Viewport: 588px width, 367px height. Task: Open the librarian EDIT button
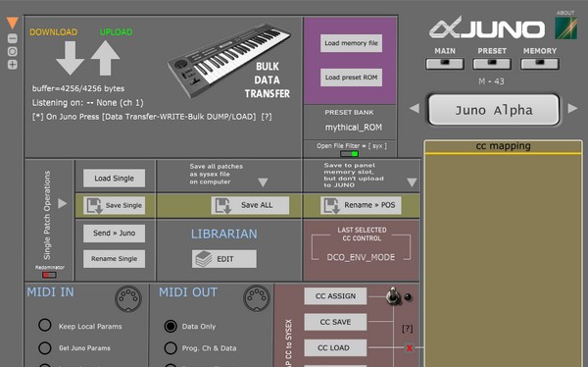click(x=224, y=259)
